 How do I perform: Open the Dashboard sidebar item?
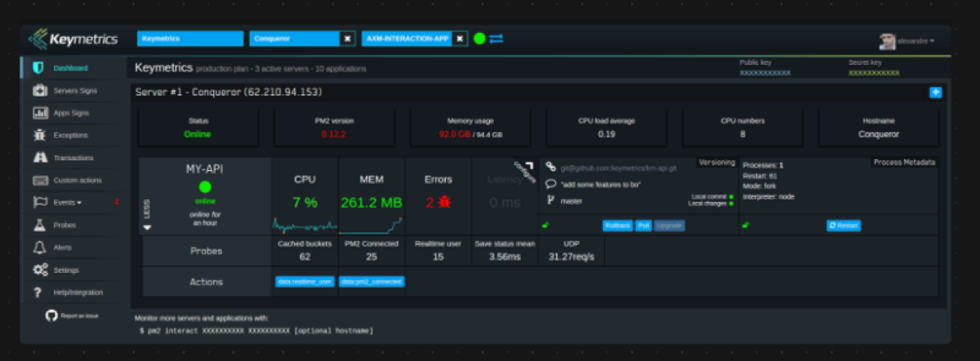[x=73, y=67]
